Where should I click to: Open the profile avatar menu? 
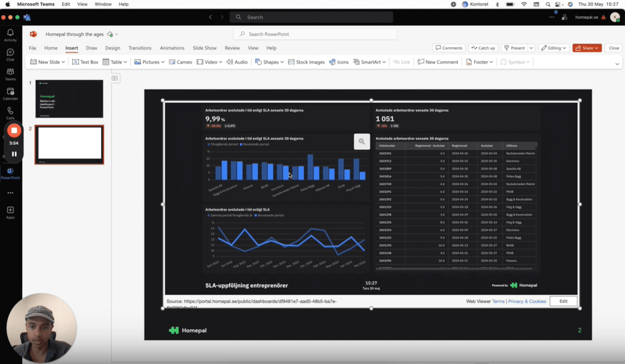pyautogui.click(x=615, y=17)
